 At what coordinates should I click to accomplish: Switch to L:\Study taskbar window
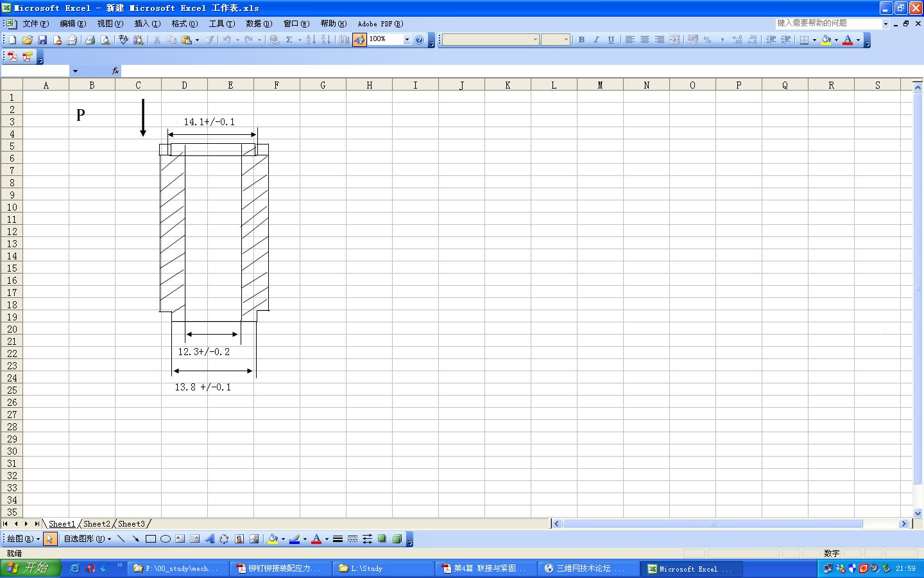pos(384,568)
